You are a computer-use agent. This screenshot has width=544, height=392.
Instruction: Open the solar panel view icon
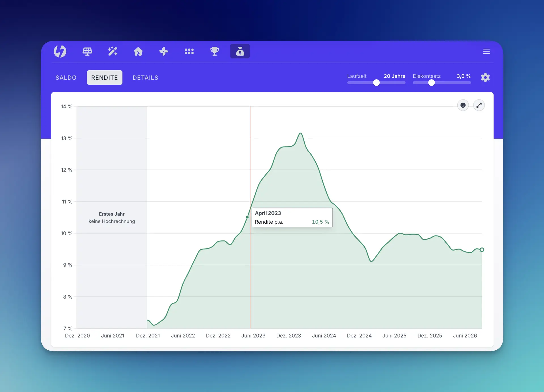tap(87, 51)
